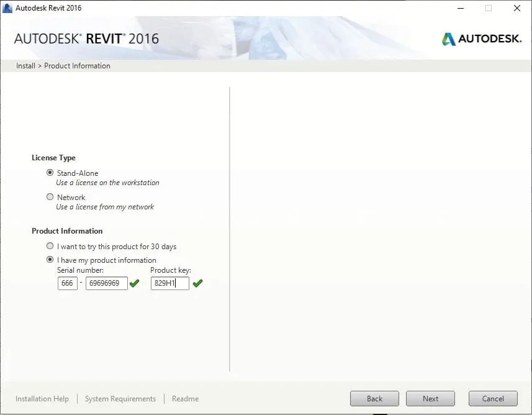Select 'I have my product information'
Screen dimensions: 532x415
(50, 260)
